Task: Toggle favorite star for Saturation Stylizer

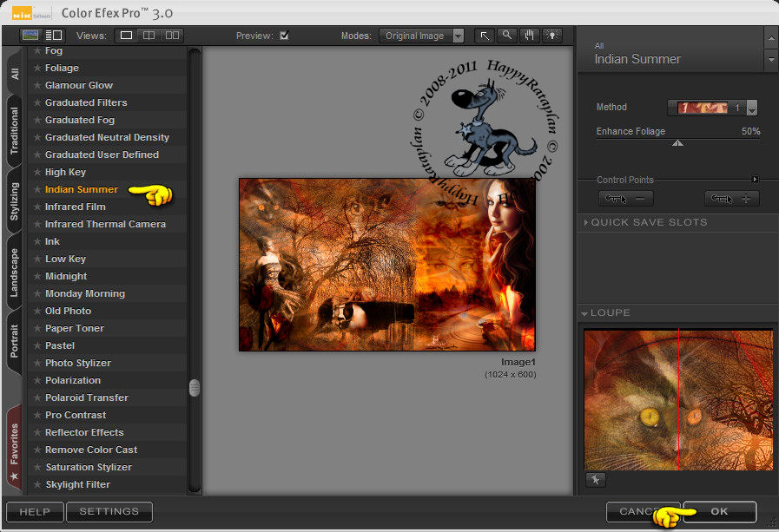Action: (x=37, y=467)
